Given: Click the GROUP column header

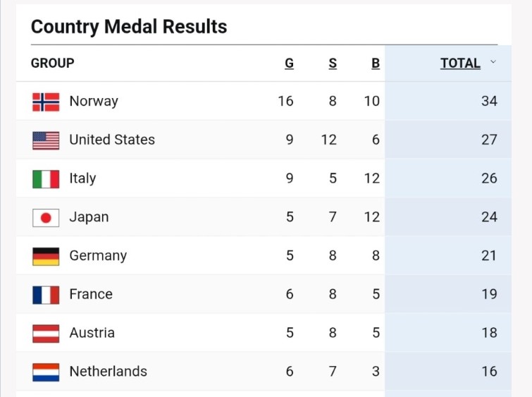Looking at the screenshot, I should click(x=53, y=63).
